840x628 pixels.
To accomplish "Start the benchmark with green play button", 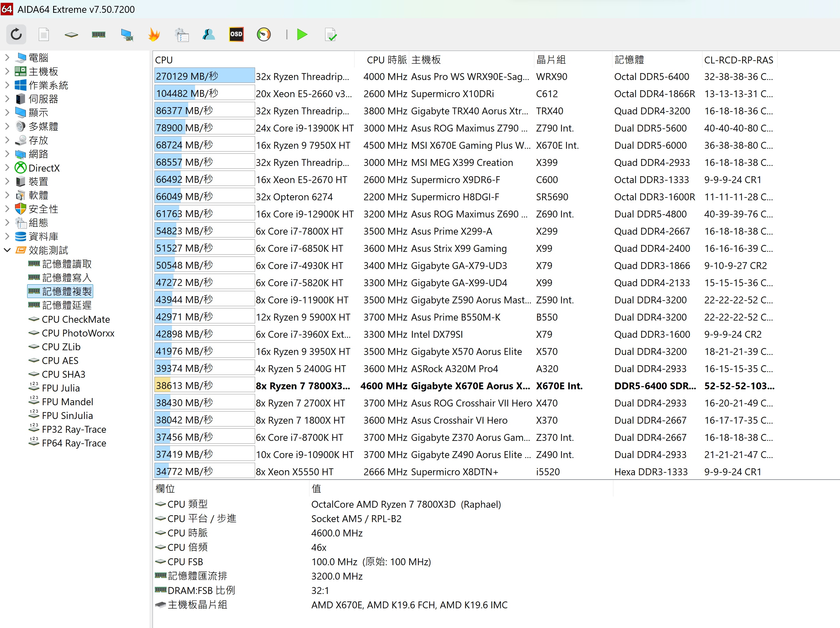I will 302,35.
